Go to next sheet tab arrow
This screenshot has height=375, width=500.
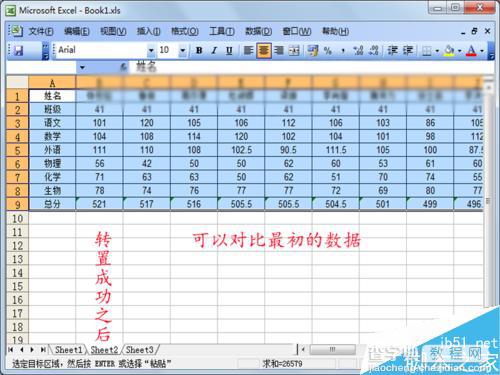tap(32, 350)
